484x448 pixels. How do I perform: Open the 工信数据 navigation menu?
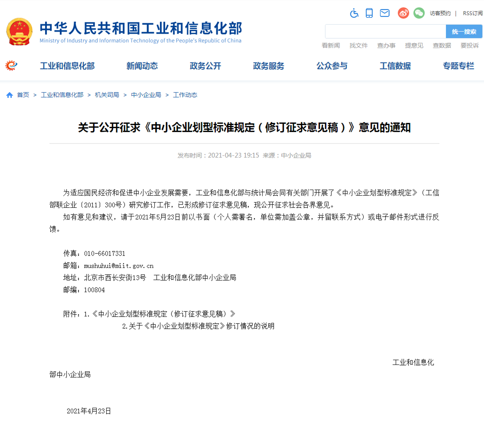point(395,66)
